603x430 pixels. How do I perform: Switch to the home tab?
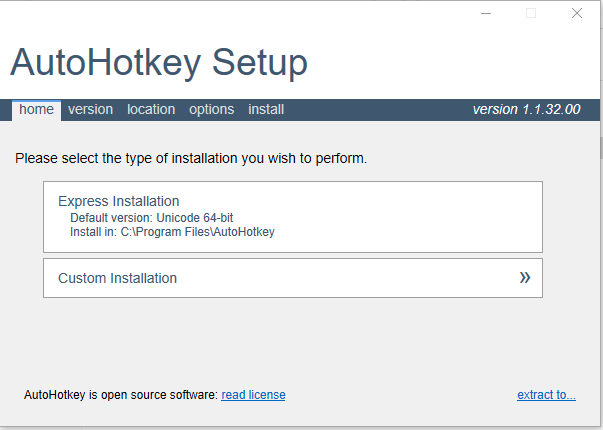click(36, 110)
